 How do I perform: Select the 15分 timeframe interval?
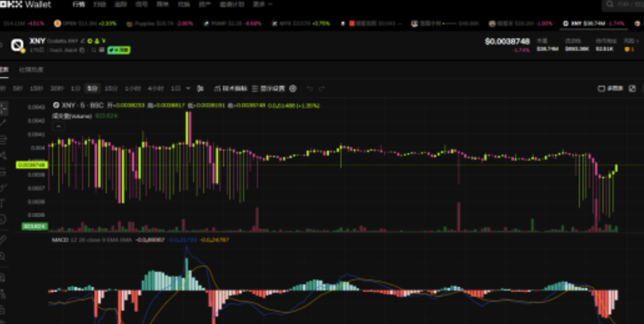(x=111, y=89)
